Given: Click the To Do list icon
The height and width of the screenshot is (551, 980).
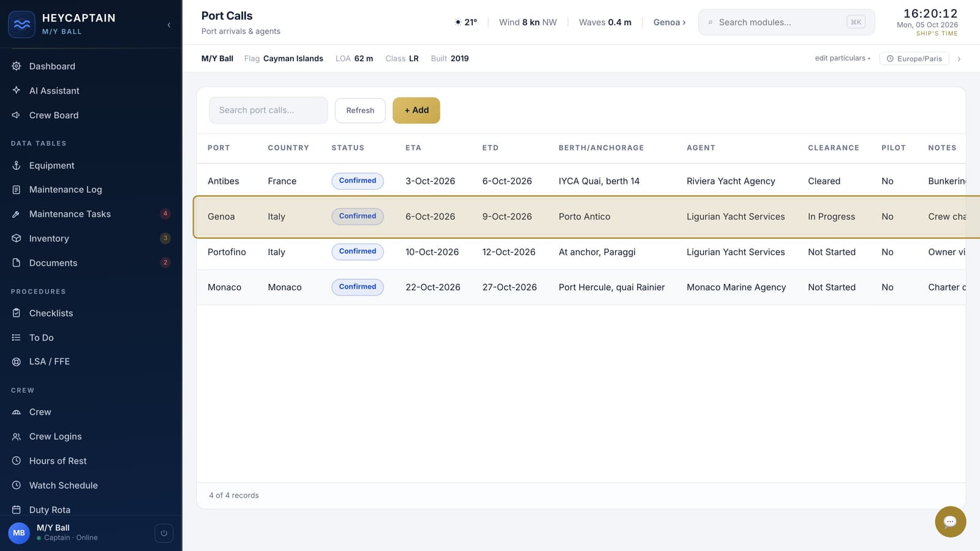Looking at the screenshot, I should 17,337.
